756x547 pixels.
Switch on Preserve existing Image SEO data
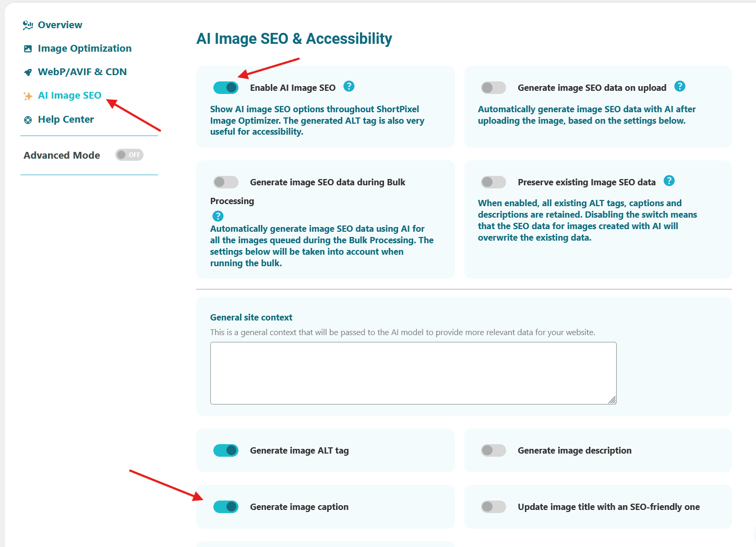493,182
